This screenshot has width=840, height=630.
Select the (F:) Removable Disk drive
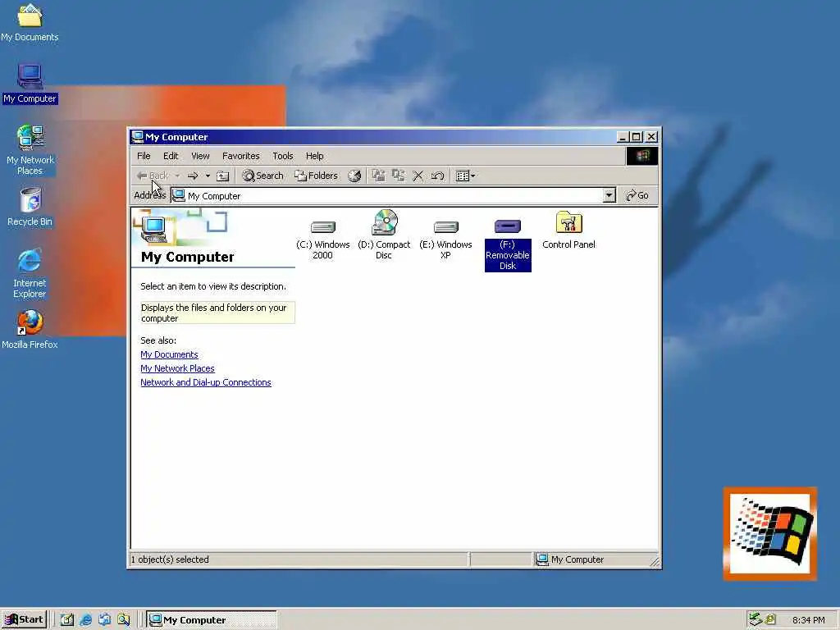(x=507, y=244)
